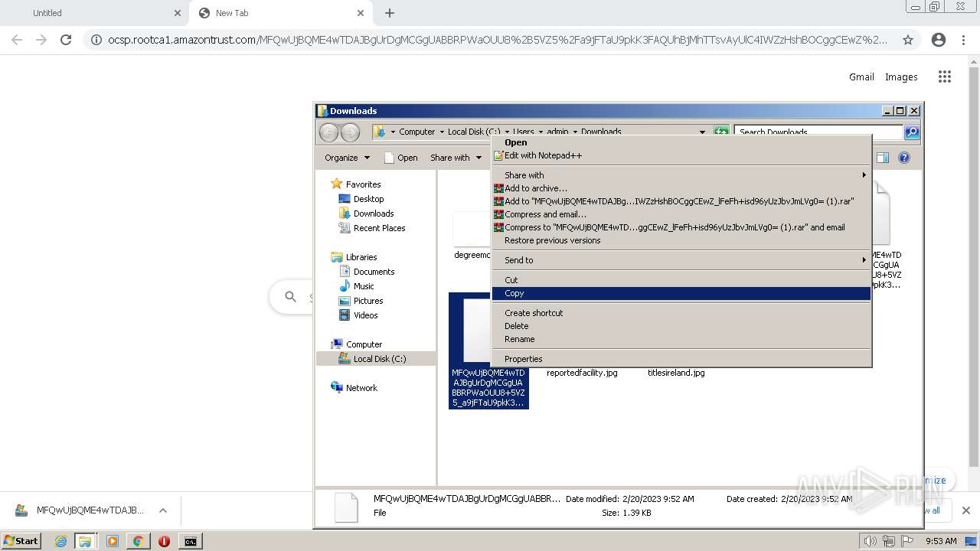This screenshot has height=551, width=980.
Task: Switch to the New Tab tab
Action: (x=279, y=13)
